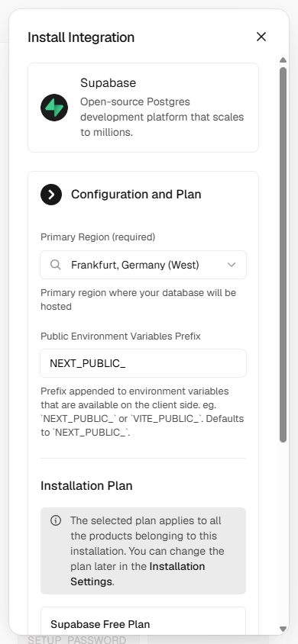Viewport: 298px width, 644px height.
Task: Click the scrollbar down arrow
Action: point(283,629)
